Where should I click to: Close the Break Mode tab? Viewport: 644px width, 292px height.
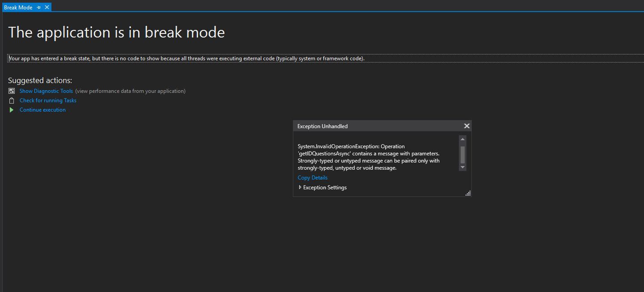47,8
